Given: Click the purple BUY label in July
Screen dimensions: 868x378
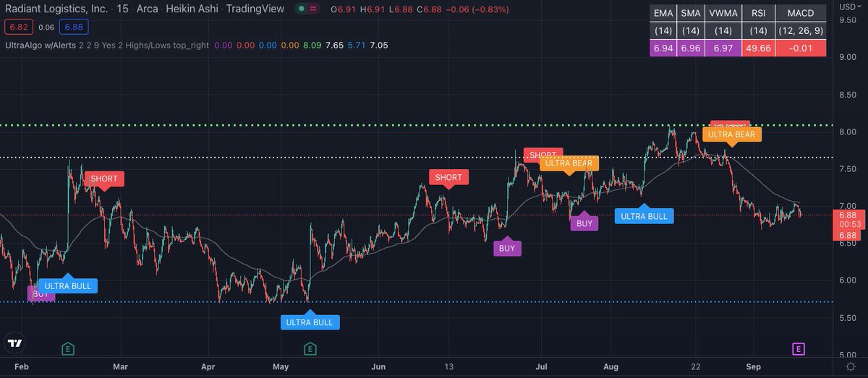Looking at the screenshot, I should pyautogui.click(x=584, y=223).
